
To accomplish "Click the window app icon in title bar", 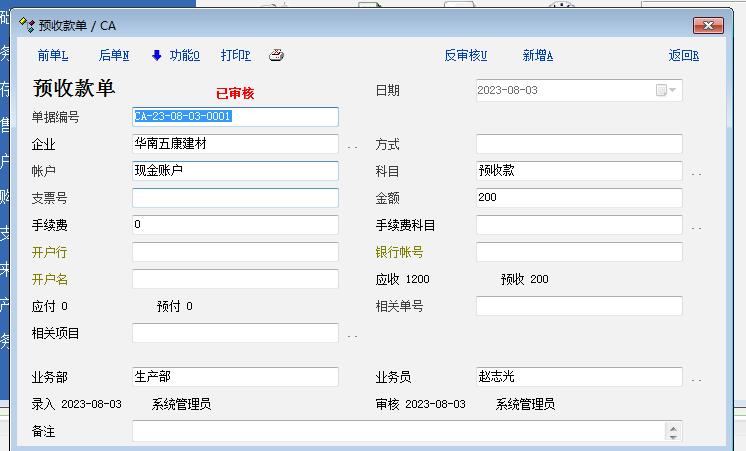I will (x=27, y=25).
